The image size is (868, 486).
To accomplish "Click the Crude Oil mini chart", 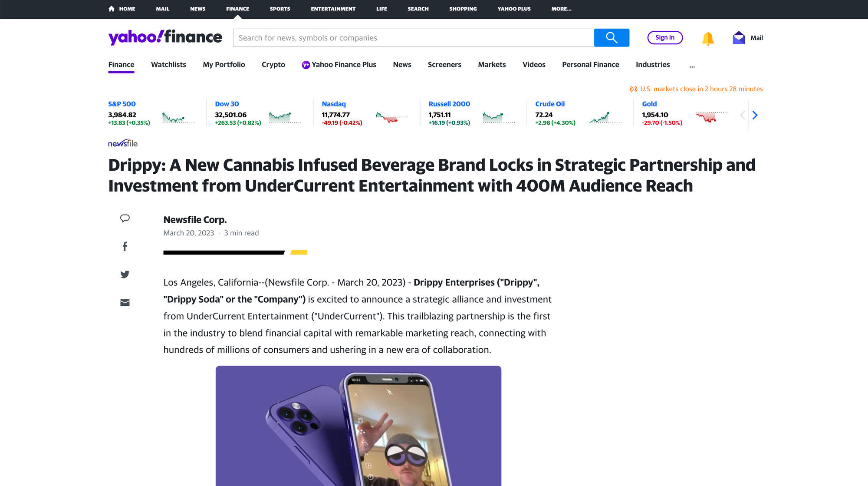I will click(605, 117).
